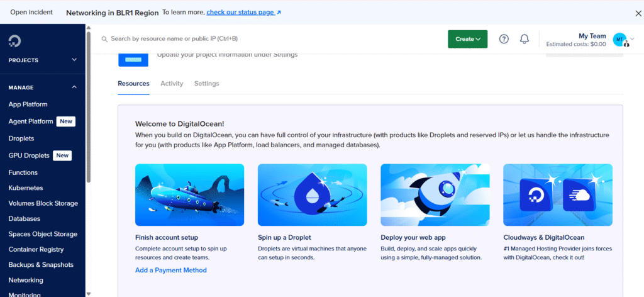Switch to the Settings tab
The width and height of the screenshot is (644, 297).
click(206, 84)
